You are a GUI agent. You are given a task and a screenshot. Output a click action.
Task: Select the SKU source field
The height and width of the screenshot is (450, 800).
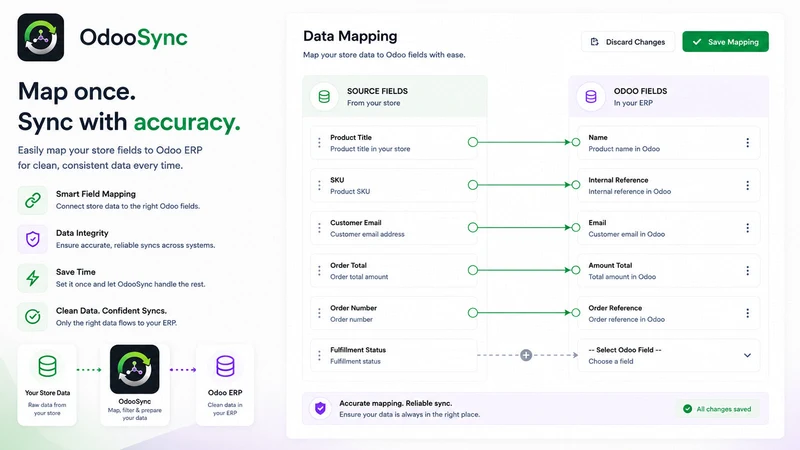point(394,185)
